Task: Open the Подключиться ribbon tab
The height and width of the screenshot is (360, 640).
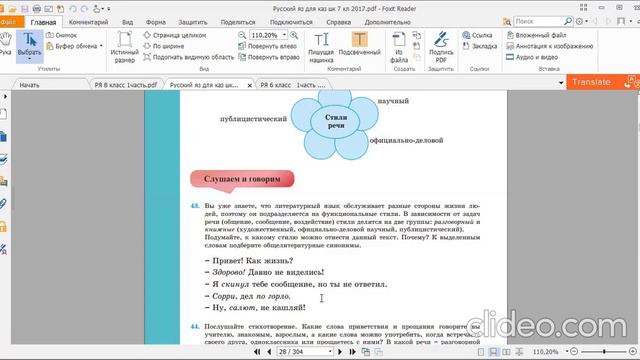Action: click(x=291, y=22)
